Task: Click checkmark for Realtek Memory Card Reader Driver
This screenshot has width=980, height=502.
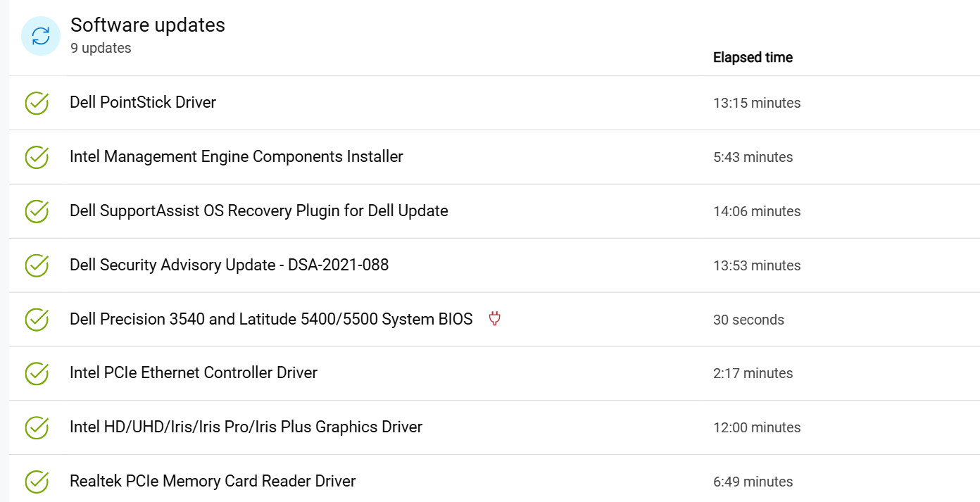Action: (37, 482)
